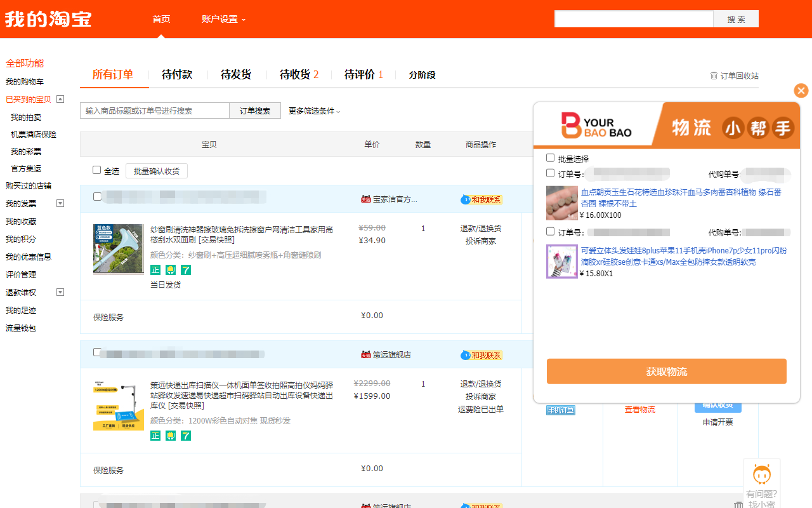Click the Tmall icon beside 宝家洁官方
The image size is (812, 508).
[x=365, y=199]
